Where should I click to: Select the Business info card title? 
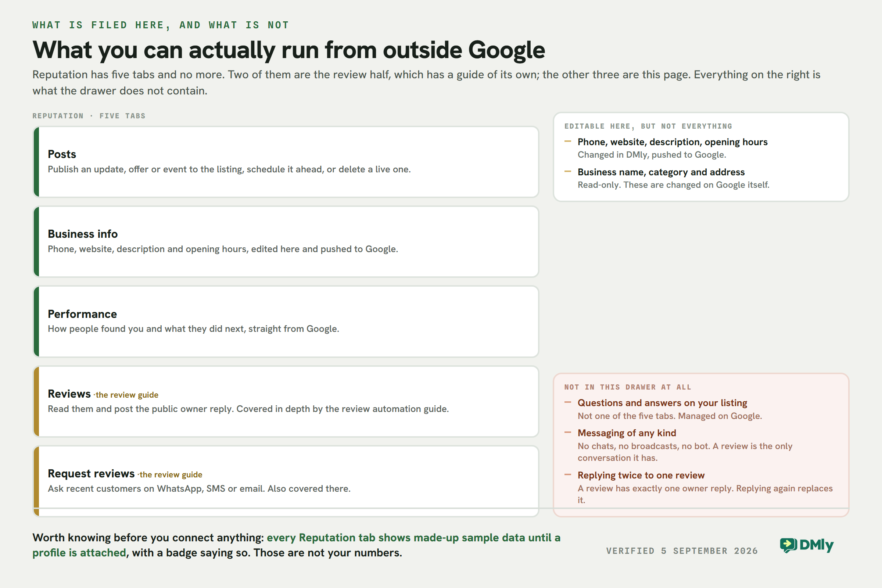click(82, 234)
